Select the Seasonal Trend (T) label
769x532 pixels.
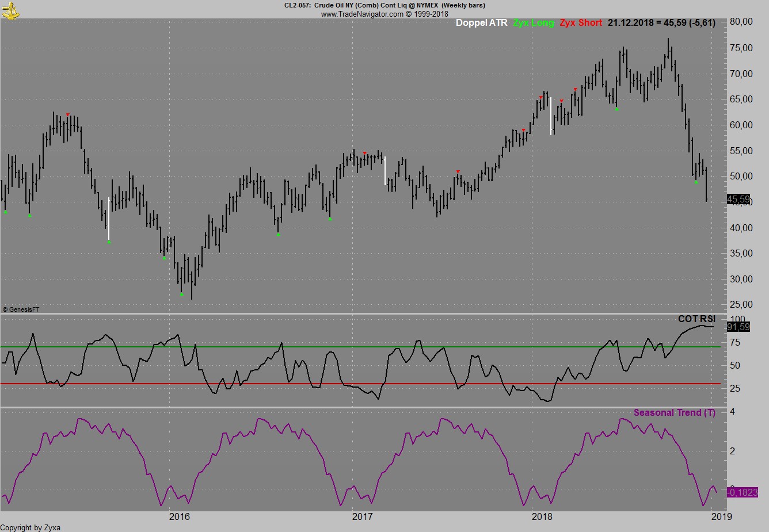pyautogui.click(x=674, y=412)
